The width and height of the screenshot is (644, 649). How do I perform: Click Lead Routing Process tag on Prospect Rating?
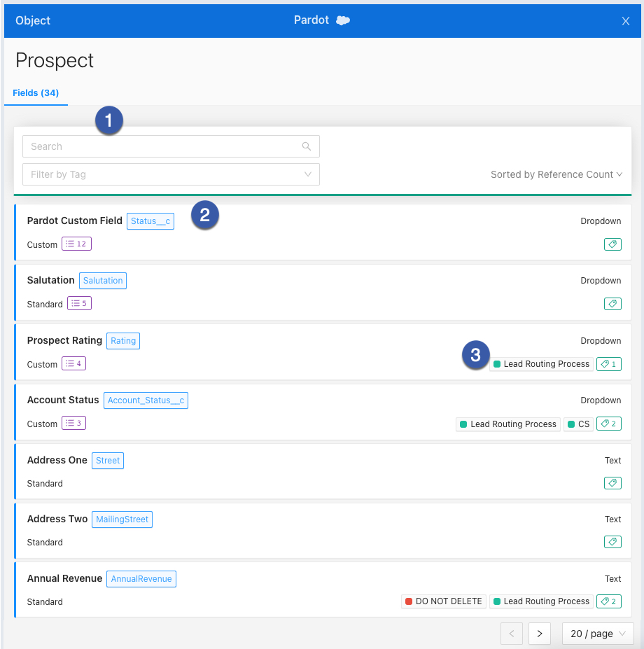click(x=541, y=364)
